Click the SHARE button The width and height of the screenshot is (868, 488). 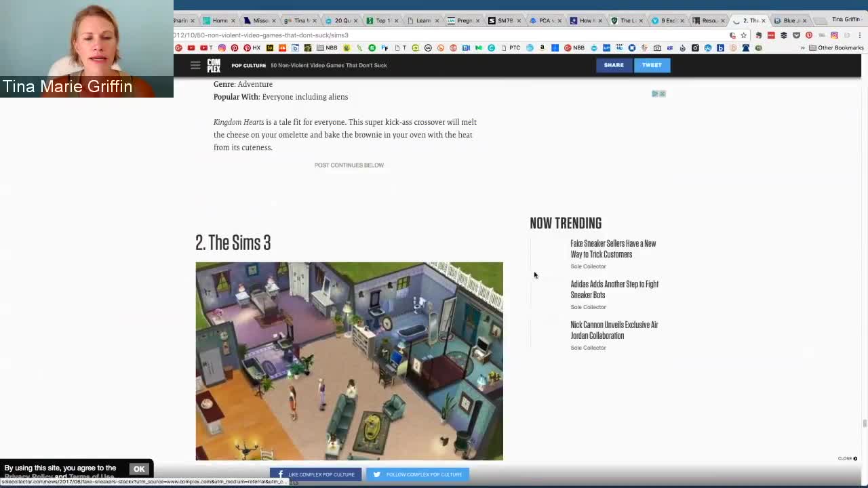coord(614,65)
